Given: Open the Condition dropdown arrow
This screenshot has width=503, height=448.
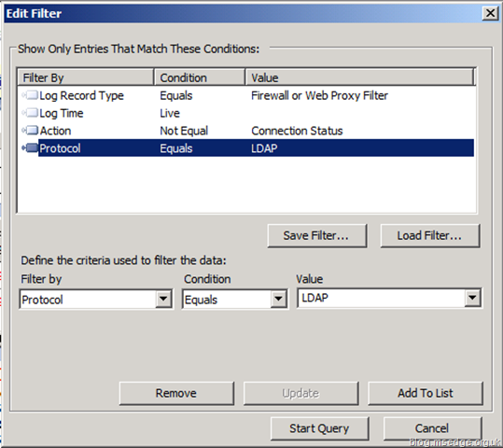Looking at the screenshot, I should point(278,299).
